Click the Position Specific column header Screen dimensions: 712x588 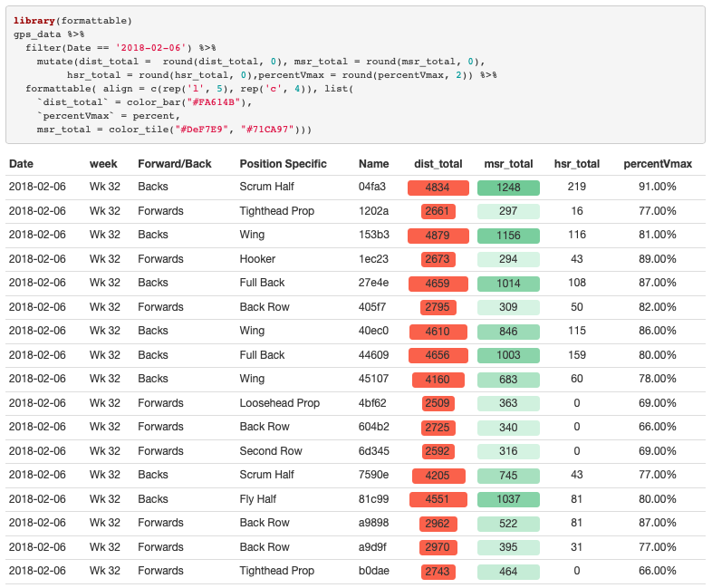(283, 164)
